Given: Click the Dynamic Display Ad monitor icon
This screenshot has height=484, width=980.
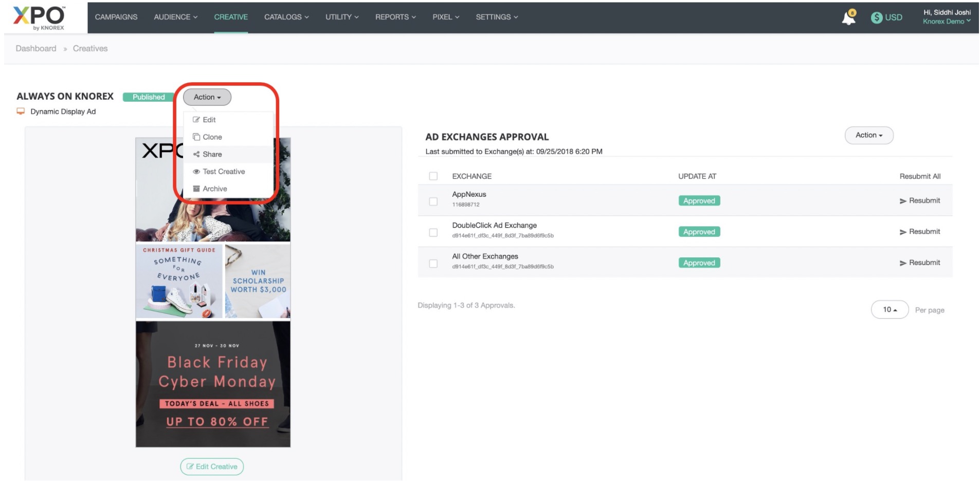Looking at the screenshot, I should 21,111.
